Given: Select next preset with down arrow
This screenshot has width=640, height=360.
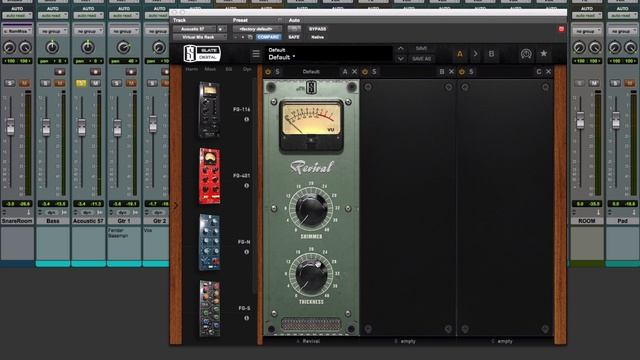Looking at the screenshot, I should [x=401, y=59].
